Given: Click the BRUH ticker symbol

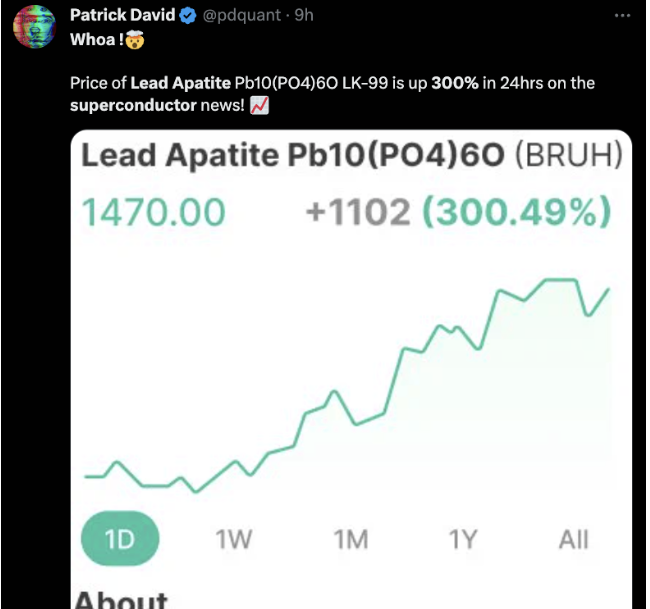Looking at the screenshot, I should (569, 155).
